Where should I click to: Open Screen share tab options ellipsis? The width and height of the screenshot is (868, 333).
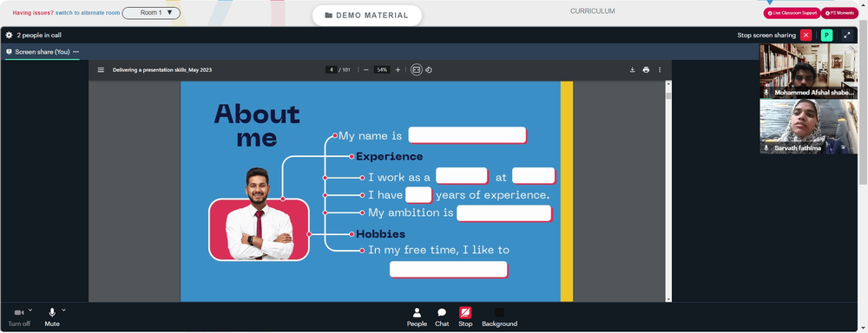tap(76, 51)
